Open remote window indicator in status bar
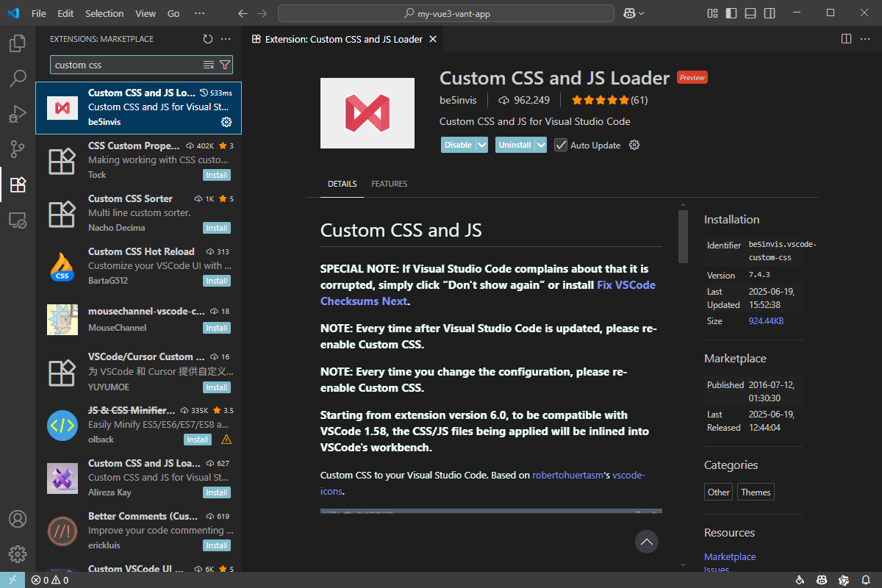Viewport: 882px width, 588px height. 12,580
